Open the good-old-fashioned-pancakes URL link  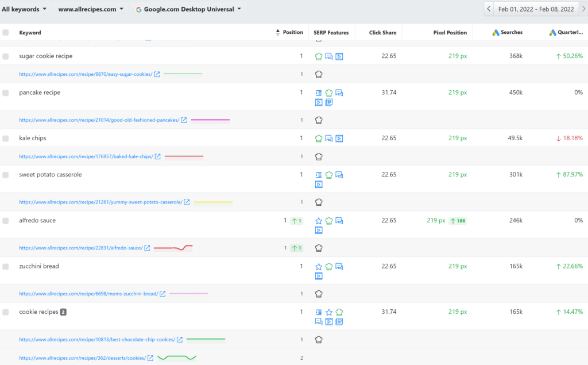pyautogui.click(x=99, y=120)
